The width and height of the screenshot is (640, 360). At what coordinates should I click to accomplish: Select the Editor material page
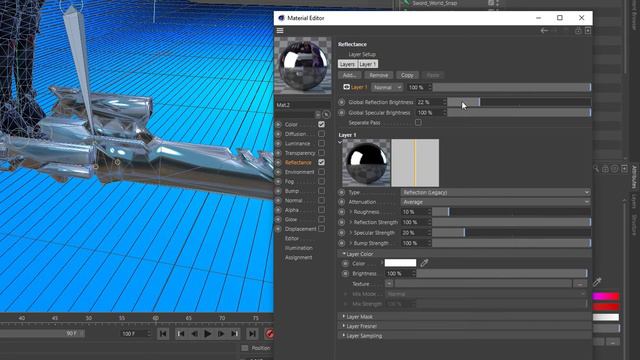click(x=292, y=238)
